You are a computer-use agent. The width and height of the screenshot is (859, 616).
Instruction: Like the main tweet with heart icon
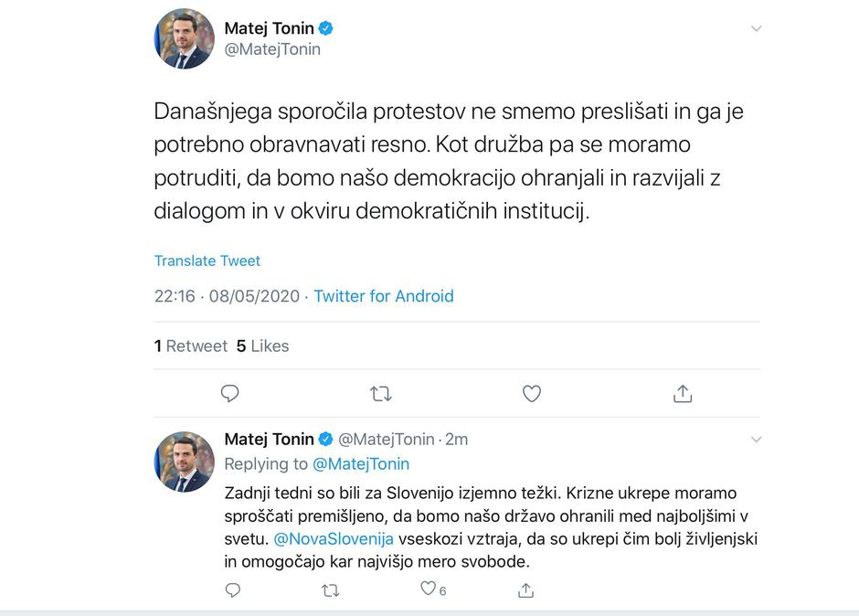[x=532, y=394]
